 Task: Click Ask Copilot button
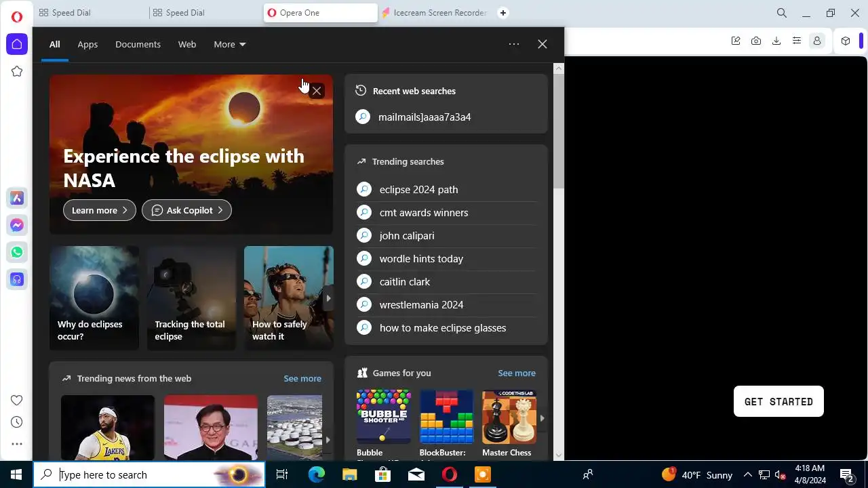[x=186, y=210]
